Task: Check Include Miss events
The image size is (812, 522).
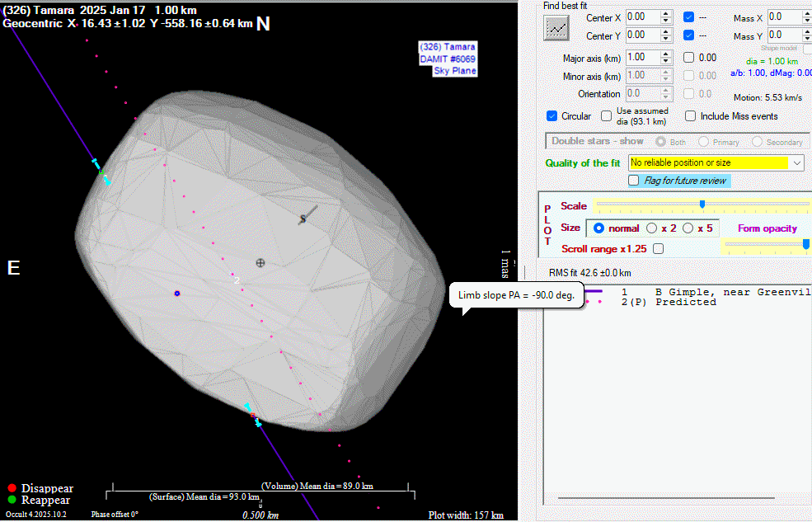Action: click(691, 116)
